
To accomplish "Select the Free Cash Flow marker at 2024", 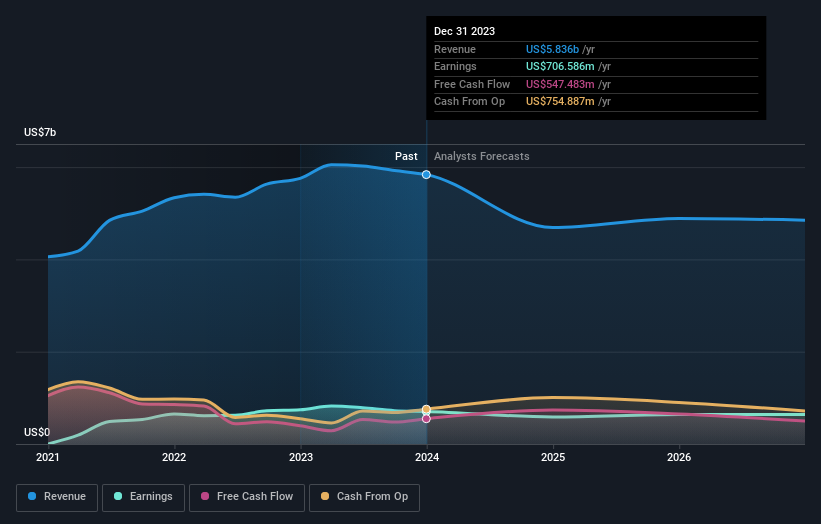I will pos(426,419).
